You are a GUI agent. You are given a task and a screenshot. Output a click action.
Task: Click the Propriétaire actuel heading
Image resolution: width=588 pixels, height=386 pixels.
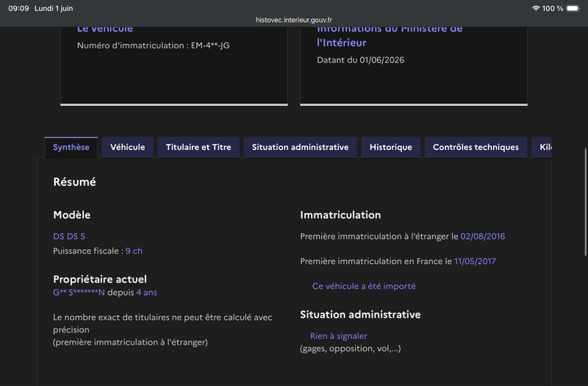[x=100, y=279]
